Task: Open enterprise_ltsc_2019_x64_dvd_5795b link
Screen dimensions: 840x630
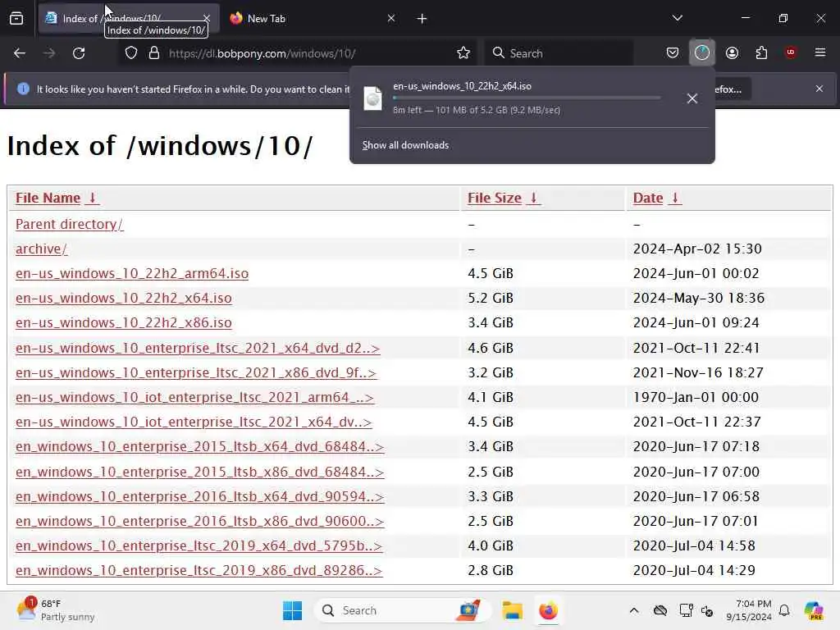Action: click(199, 546)
